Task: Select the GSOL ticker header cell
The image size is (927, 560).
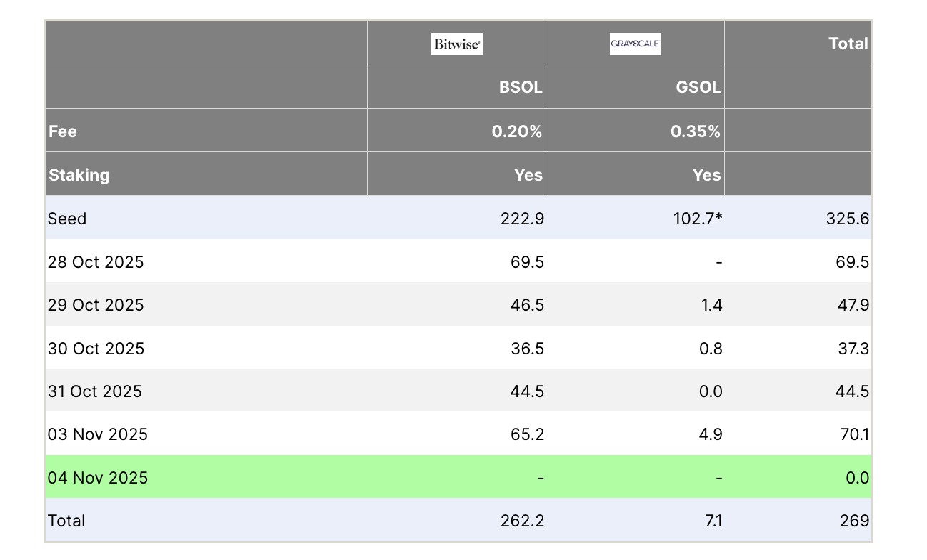Action: pyautogui.click(x=699, y=87)
